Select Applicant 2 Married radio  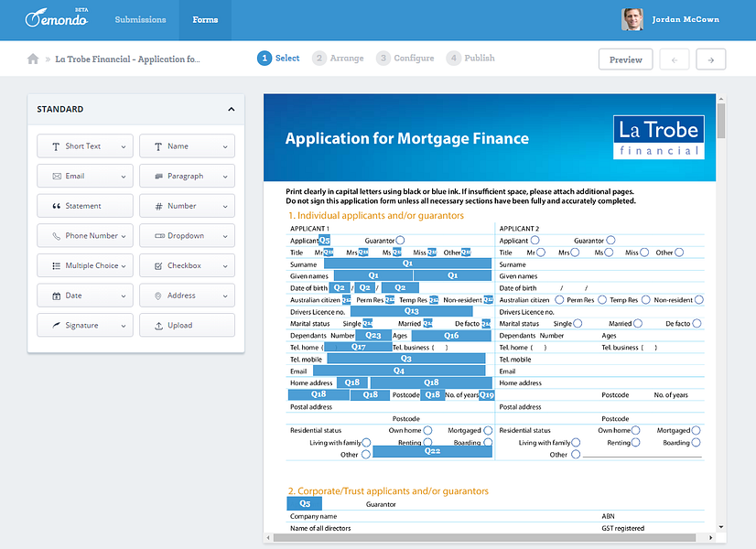click(638, 323)
